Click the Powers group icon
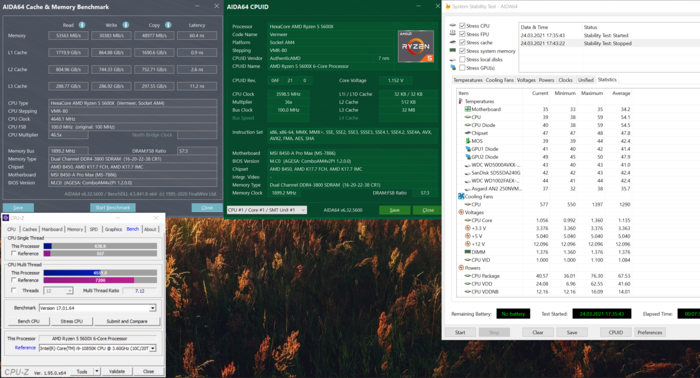 click(x=461, y=268)
